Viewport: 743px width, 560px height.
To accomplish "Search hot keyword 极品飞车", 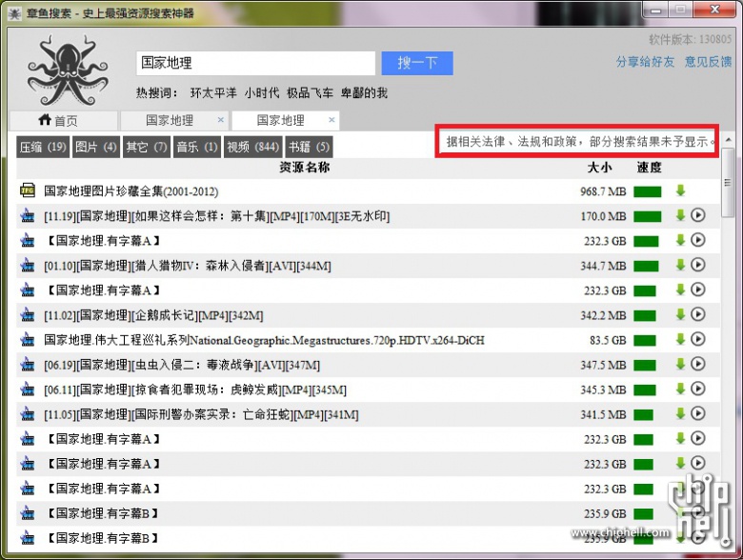I will (x=310, y=93).
